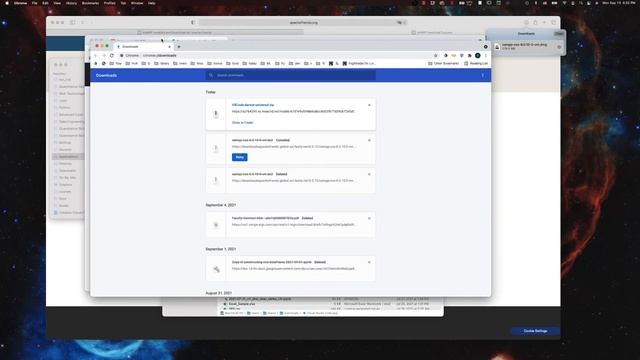
Task: Open the zip file name link
Action: pos(253,105)
